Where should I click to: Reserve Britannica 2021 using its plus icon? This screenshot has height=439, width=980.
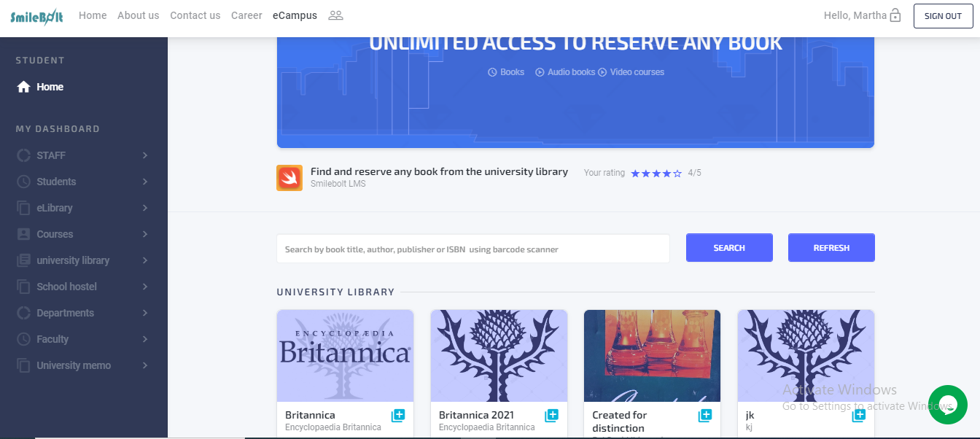coord(552,416)
